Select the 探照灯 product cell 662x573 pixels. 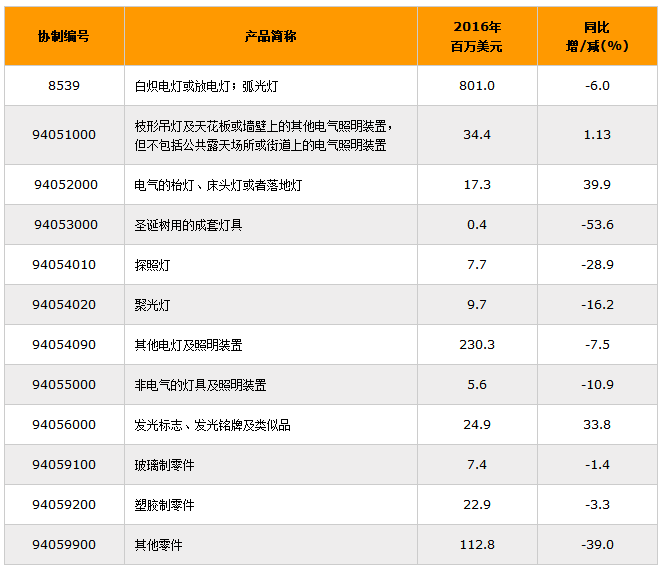click(x=152, y=265)
